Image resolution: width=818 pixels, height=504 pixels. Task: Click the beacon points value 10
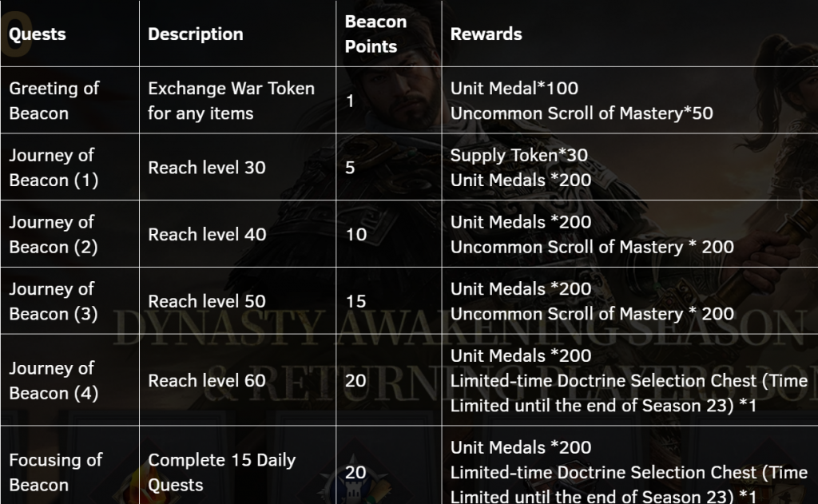(x=356, y=234)
